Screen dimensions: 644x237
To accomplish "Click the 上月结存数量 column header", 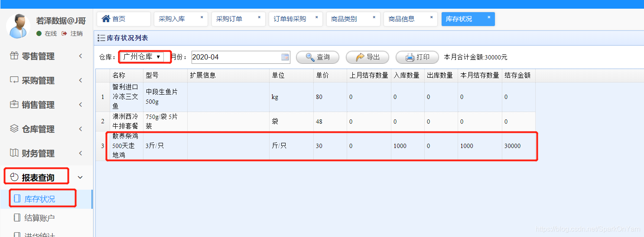I will coord(369,76).
